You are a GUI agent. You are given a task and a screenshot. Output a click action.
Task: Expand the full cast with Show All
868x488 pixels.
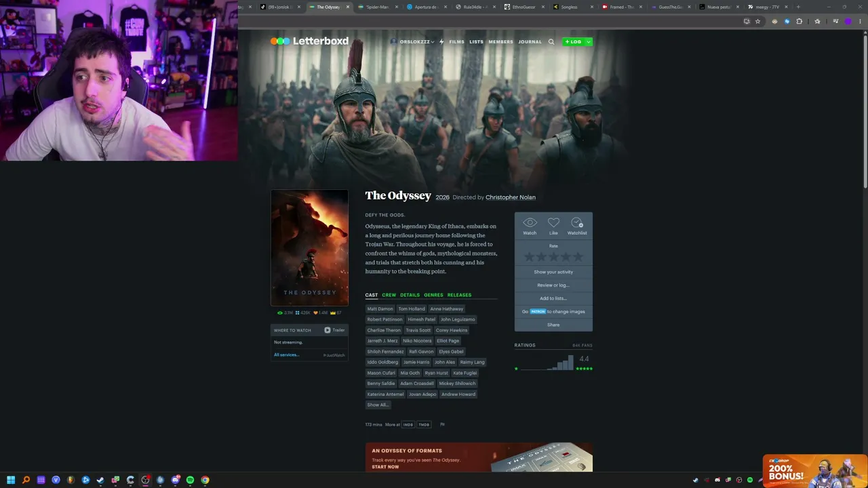(378, 405)
